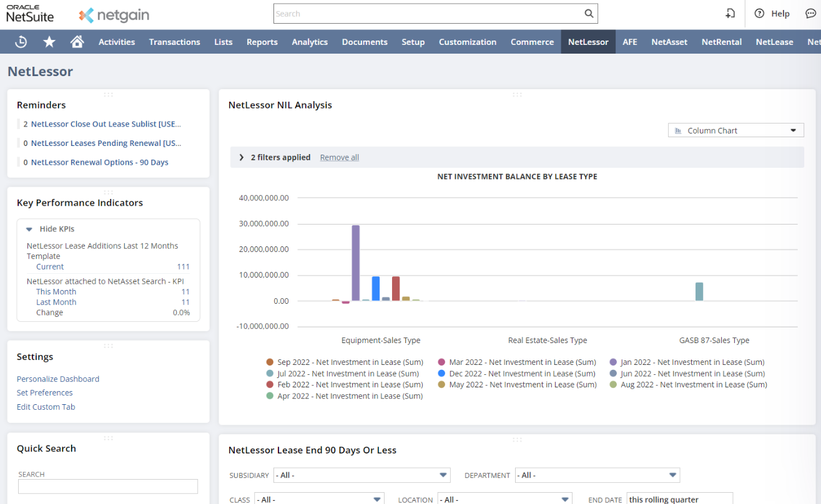Open the Analytics menu

coord(310,42)
